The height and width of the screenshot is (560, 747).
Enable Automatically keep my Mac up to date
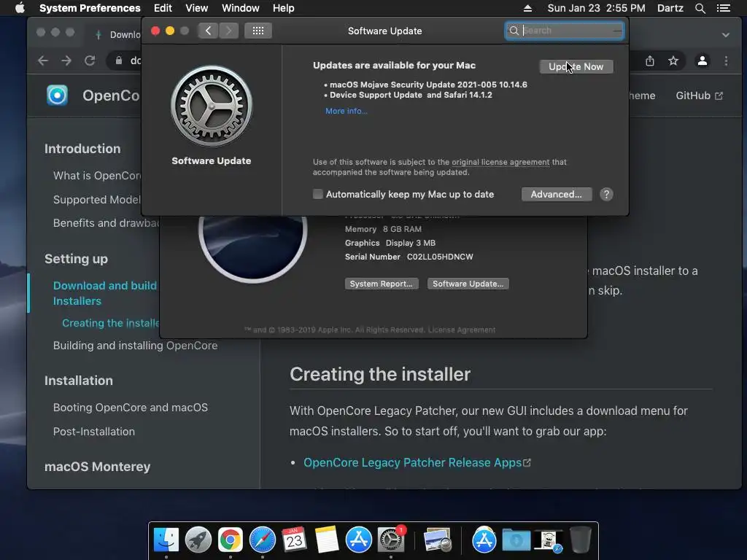318,194
